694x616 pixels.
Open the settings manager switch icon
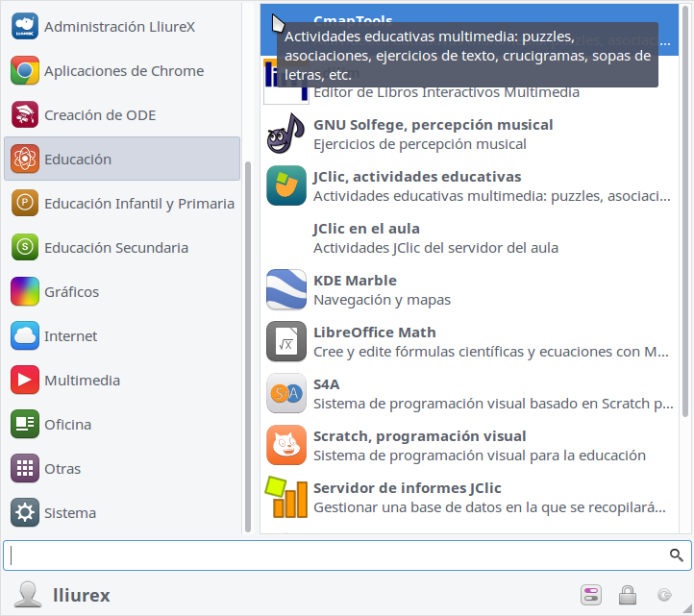pos(590,595)
